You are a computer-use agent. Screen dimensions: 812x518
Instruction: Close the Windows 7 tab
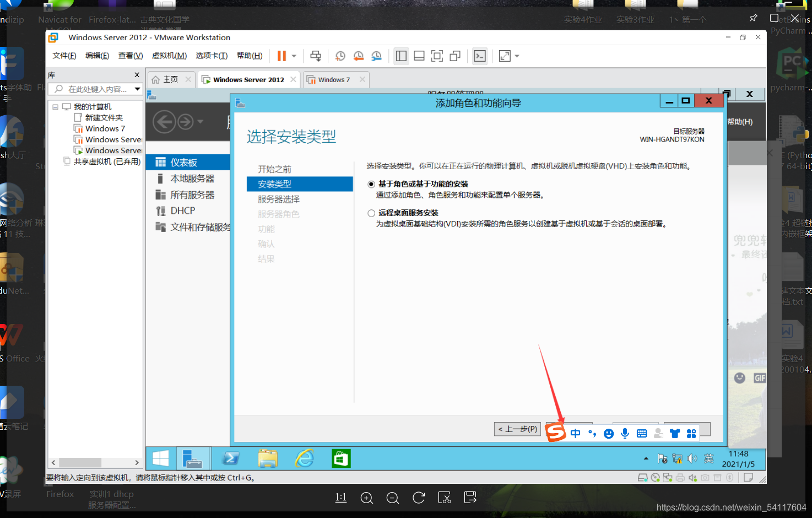(x=362, y=79)
